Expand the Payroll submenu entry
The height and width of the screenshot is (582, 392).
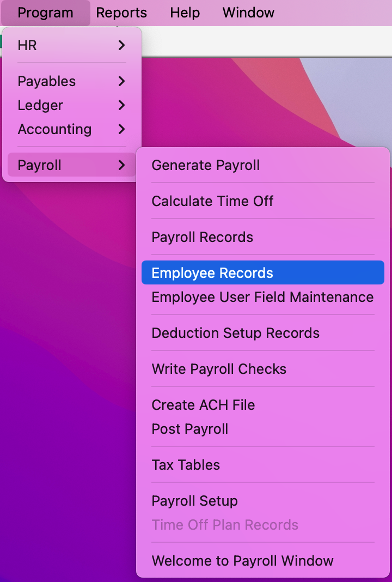coord(72,165)
